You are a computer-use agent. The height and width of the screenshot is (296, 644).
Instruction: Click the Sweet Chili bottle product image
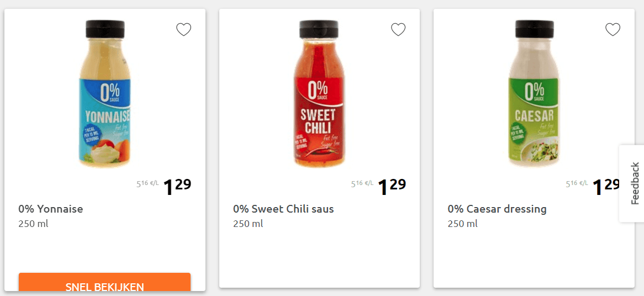pos(319,94)
